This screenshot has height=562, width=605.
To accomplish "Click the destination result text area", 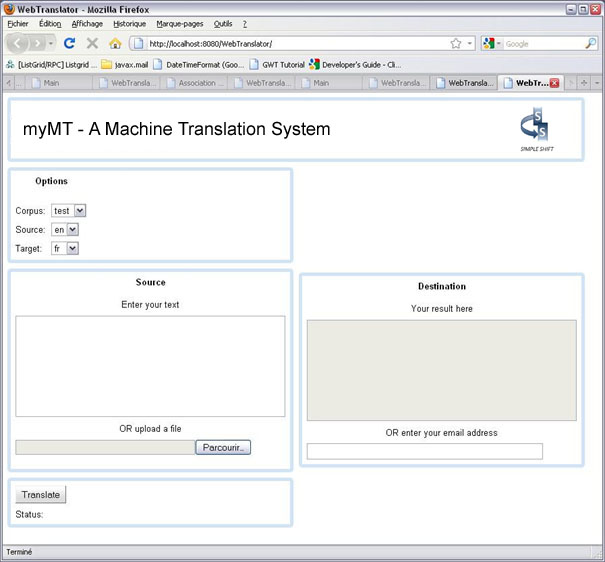I will (x=442, y=370).
